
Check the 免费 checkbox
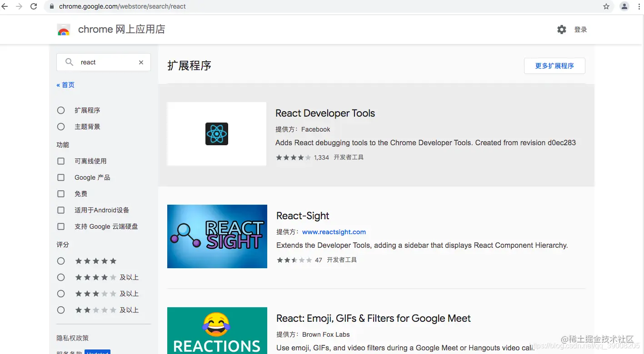(x=61, y=194)
